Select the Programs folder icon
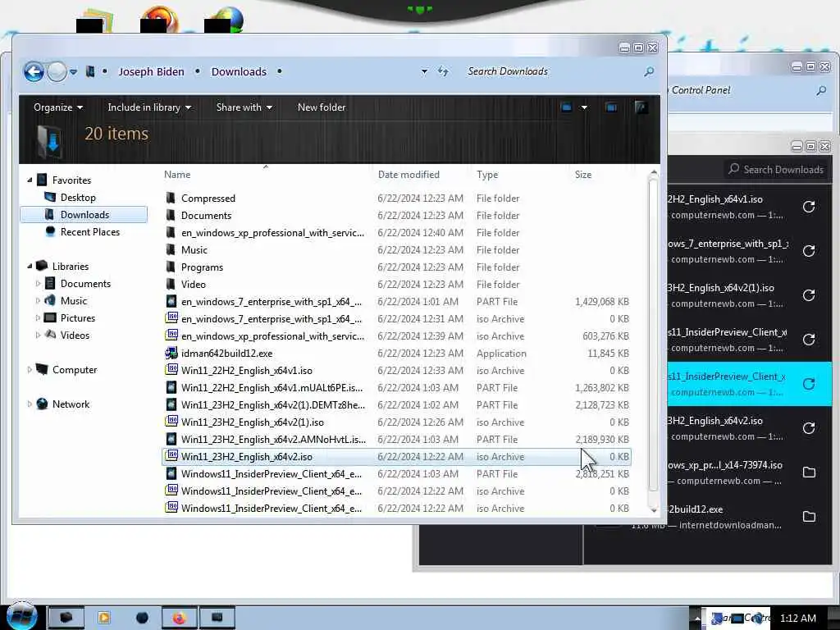 (171, 267)
